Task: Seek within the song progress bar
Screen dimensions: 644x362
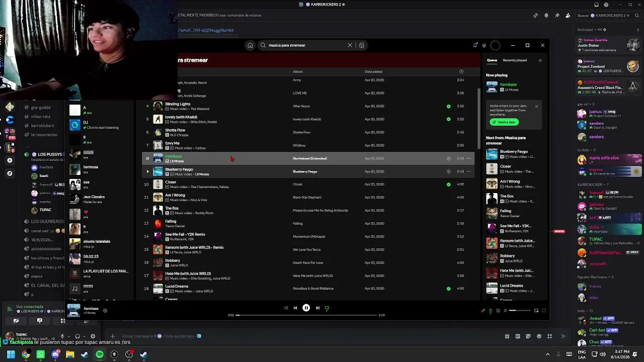Action: 307,315
